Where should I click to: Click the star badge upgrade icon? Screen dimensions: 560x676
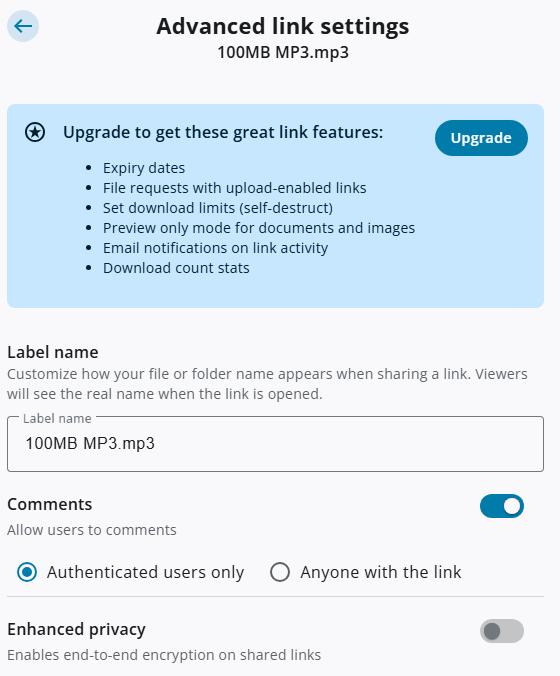click(35, 132)
